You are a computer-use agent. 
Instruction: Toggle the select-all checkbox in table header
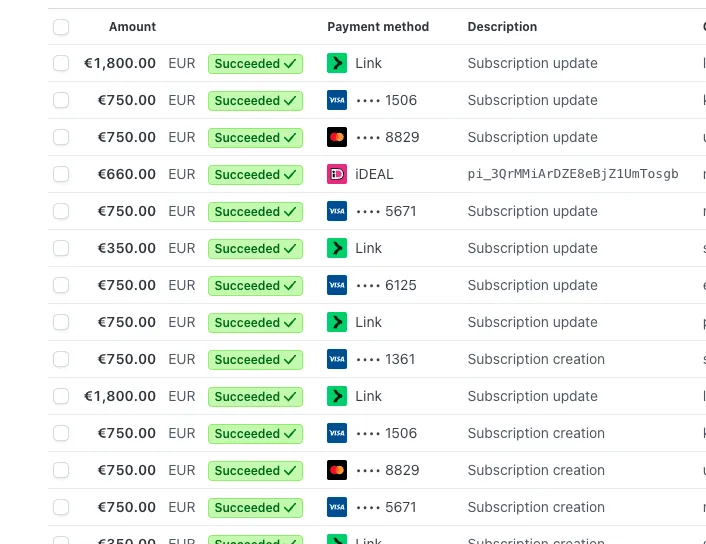pos(61,27)
